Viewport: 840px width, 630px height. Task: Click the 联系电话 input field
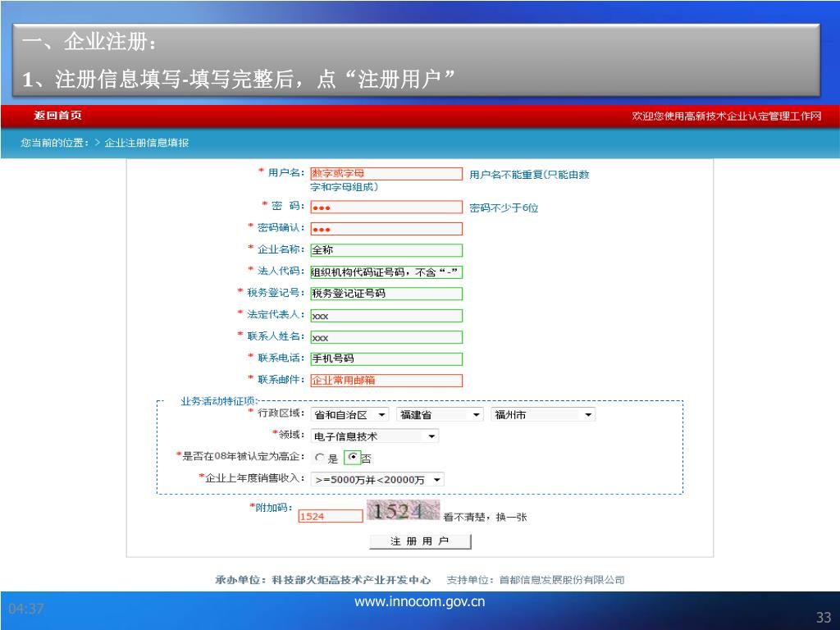386,358
